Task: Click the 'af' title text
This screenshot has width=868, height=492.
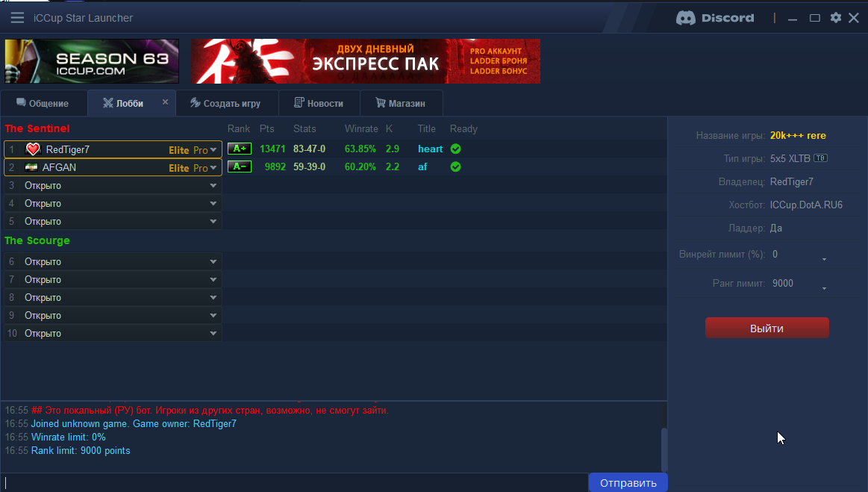Action: (422, 166)
